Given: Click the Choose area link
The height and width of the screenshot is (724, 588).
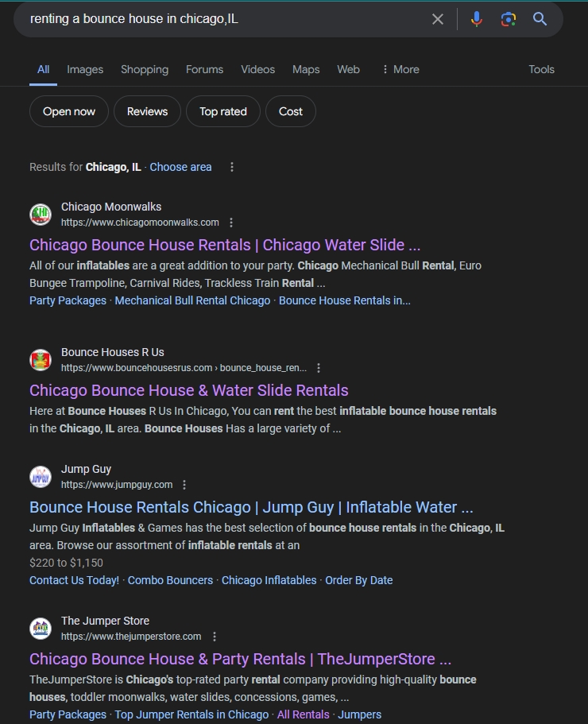Looking at the screenshot, I should click(x=180, y=167).
